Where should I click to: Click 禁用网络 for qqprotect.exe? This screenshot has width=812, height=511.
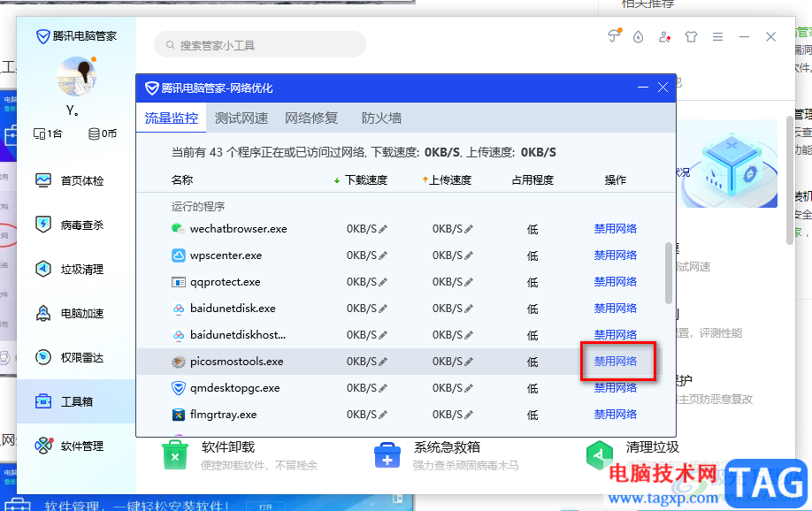(x=616, y=282)
